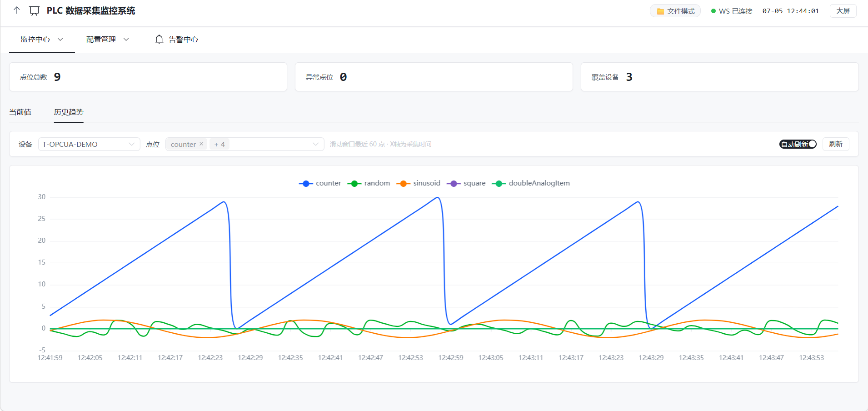This screenshot has width=868, height=411.
Task: Click the WS 已连接 status text
Action: [x=735, y=11]
